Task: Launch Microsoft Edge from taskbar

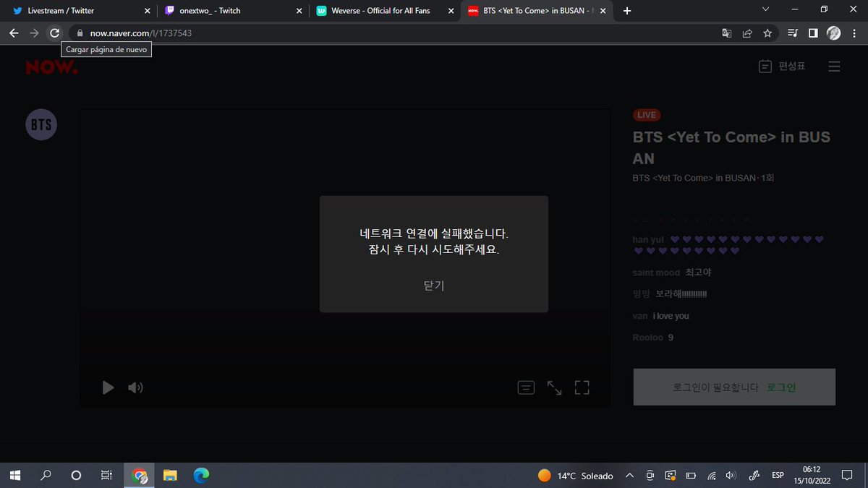Action: (201, 475)
